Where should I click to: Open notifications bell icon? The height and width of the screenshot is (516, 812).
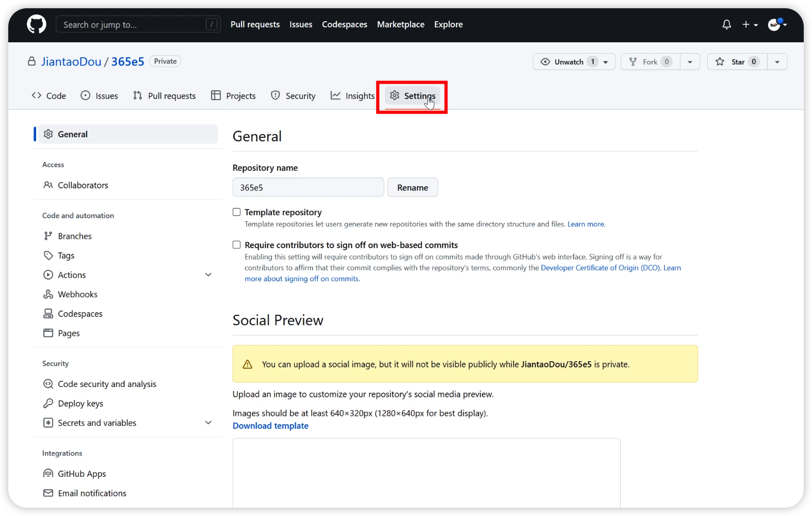coord(726,24)
